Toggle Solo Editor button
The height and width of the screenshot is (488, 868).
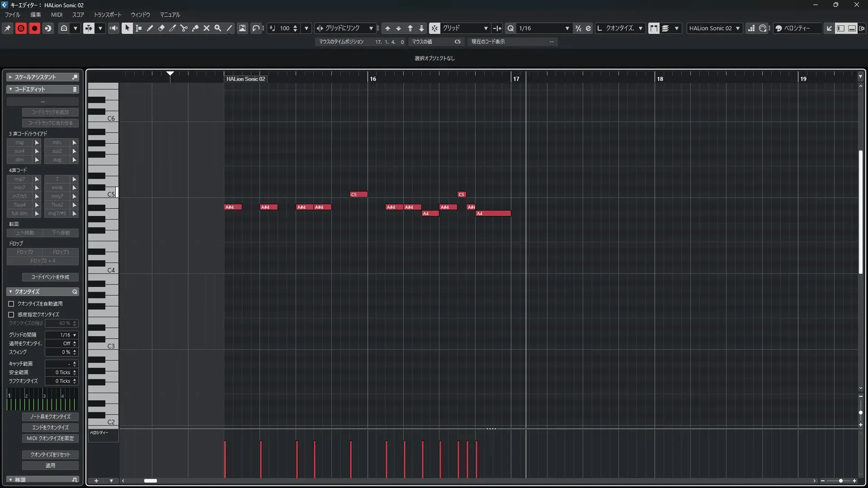(x=21, y=28)
